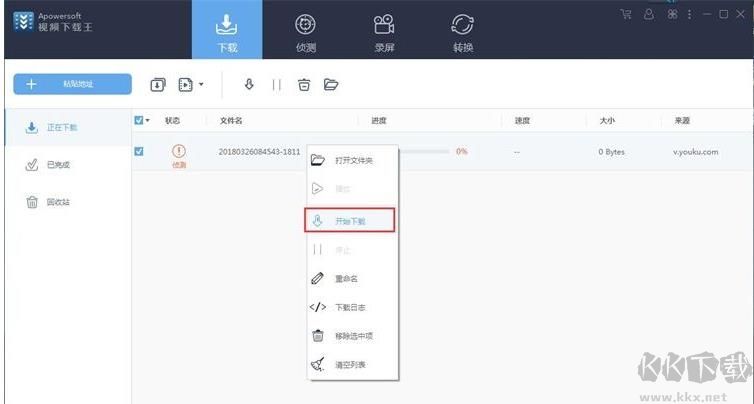Minimize the Apowersoft window
Image resolution: width=754 pixels, height=404 pixels.
tap(707, 14)
